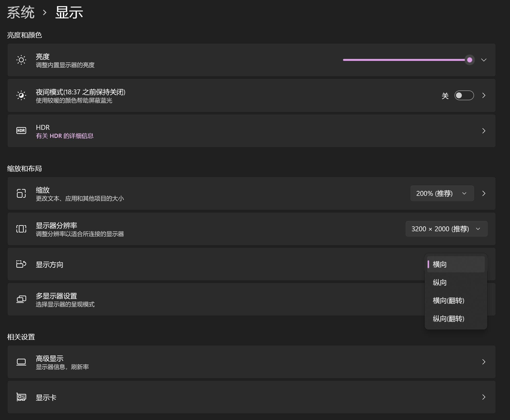Click 系统 in the breadcrumb
Screen dimensions: 510x420
(21, 12)
